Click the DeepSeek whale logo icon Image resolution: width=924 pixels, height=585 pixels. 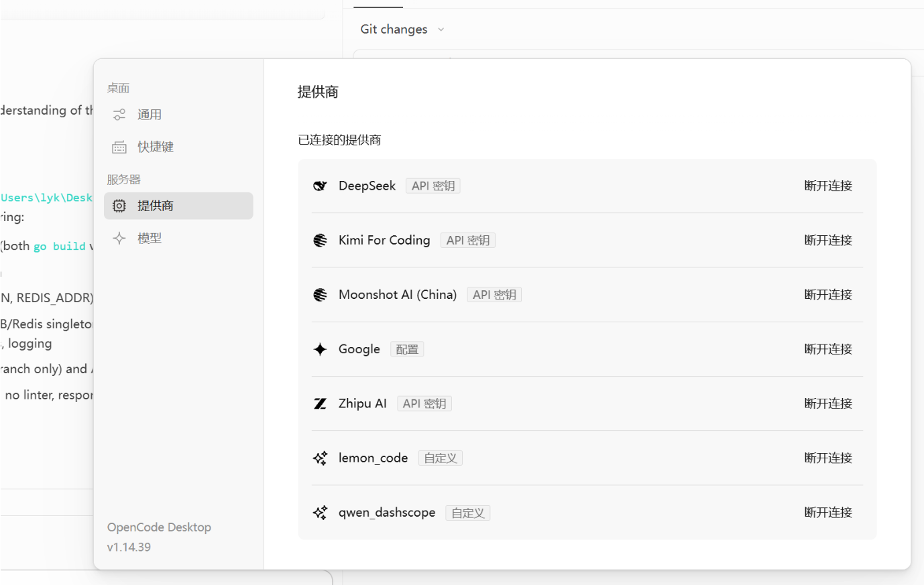click(x=321, y=186)
